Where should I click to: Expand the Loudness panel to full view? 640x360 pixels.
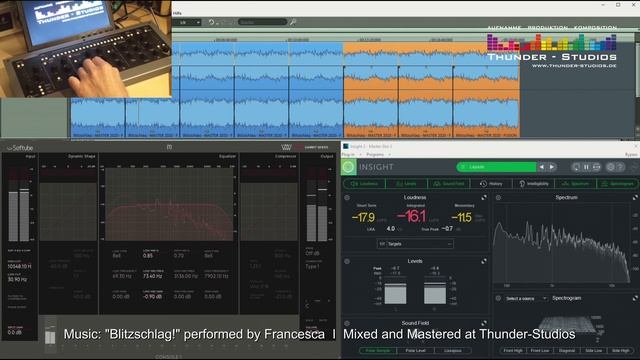tap(484, 198)
